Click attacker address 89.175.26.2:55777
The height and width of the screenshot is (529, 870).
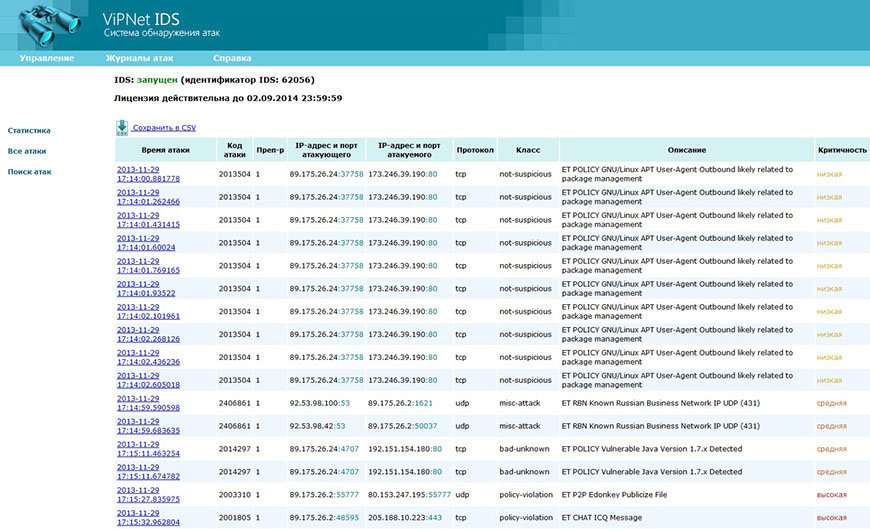(324, 495)
